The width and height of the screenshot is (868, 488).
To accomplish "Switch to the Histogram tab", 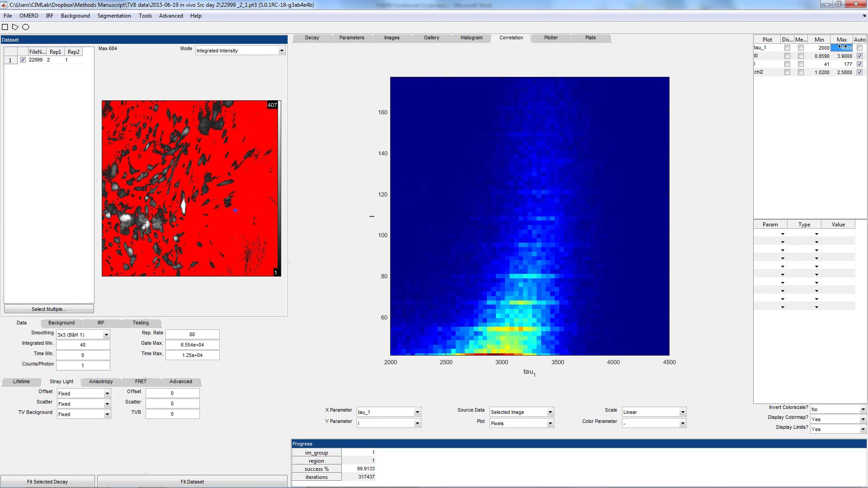I will pos(471,38).
